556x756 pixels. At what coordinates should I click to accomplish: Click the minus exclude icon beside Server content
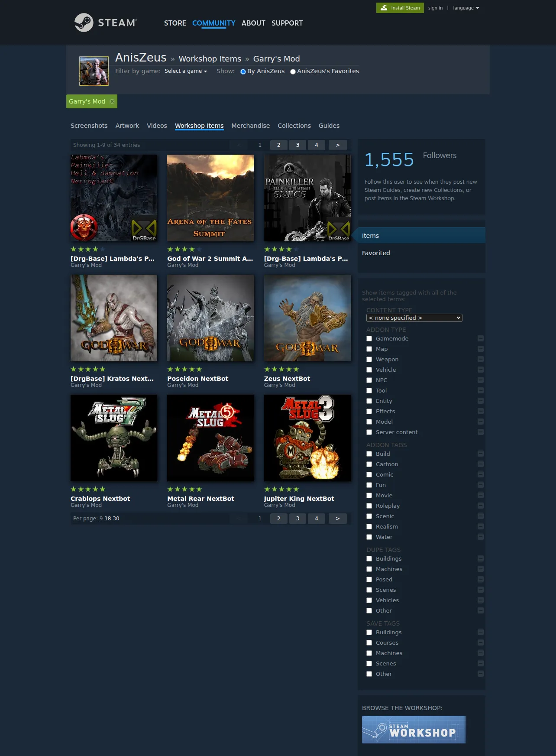click(x=481, y=432)
